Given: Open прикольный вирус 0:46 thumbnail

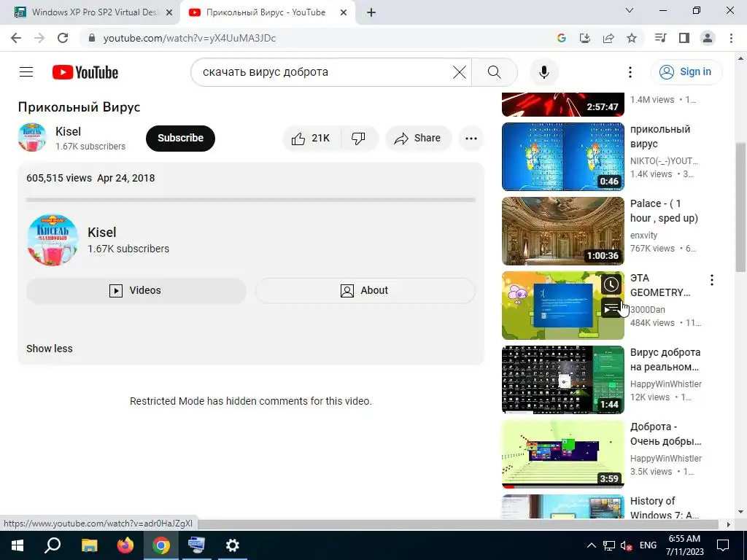Looking at the screenshot, I should pyautogui.click(x=563, y=157).
